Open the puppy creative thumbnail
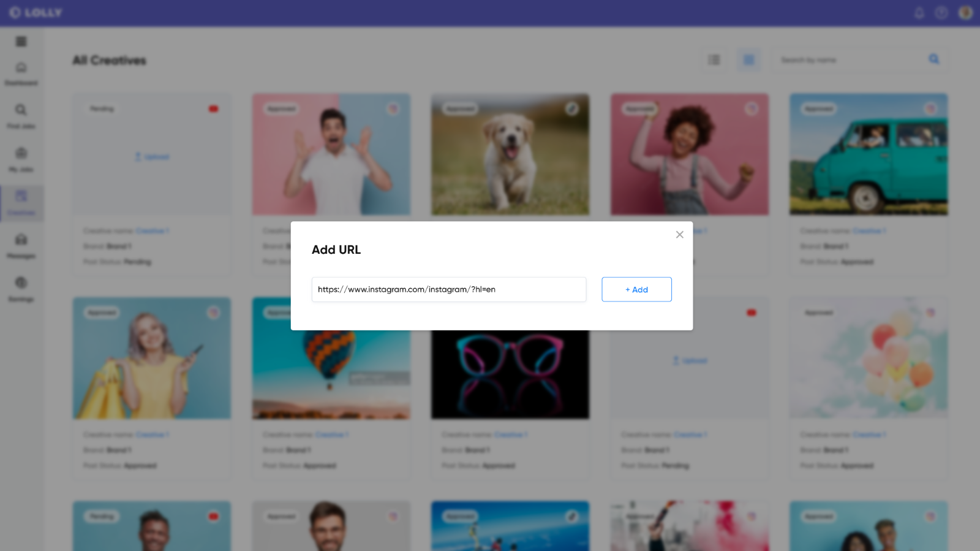The width and height of the screenshot is (980, 551). click(510, 154)
